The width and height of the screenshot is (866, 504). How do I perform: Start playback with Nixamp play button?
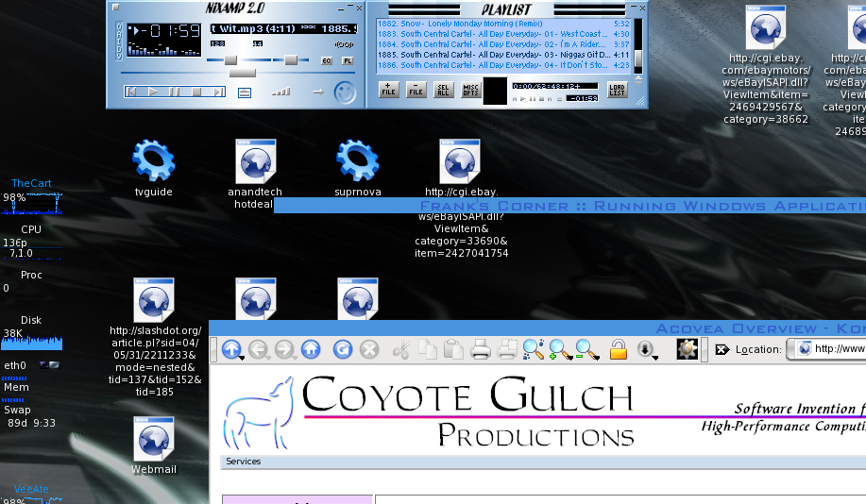153,92
